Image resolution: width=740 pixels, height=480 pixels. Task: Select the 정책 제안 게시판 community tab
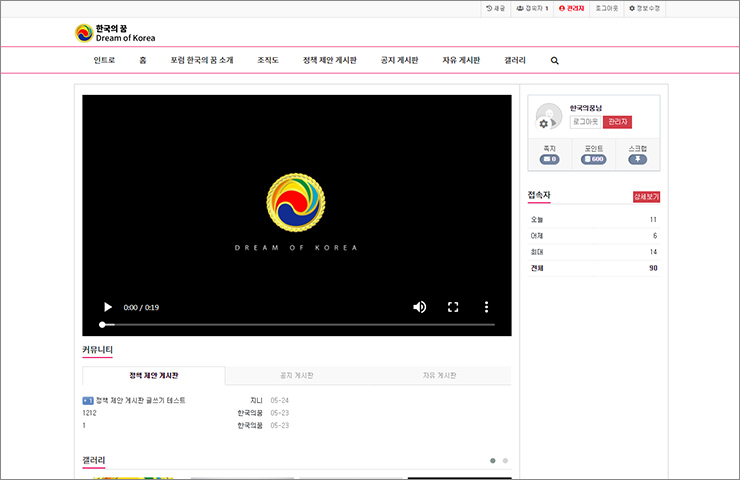click(x=154, y=376)
